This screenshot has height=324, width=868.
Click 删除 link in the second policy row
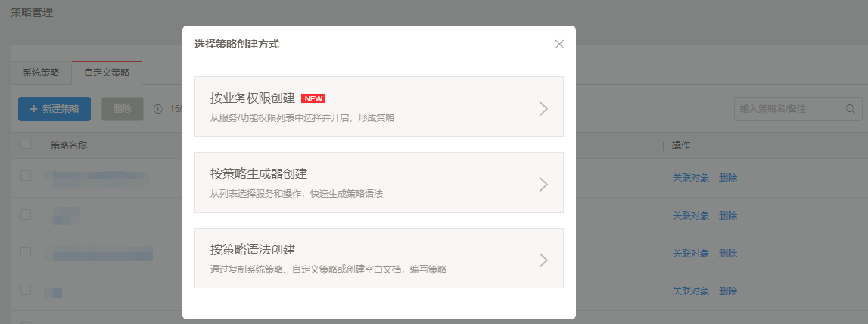(x=728, y=216)
